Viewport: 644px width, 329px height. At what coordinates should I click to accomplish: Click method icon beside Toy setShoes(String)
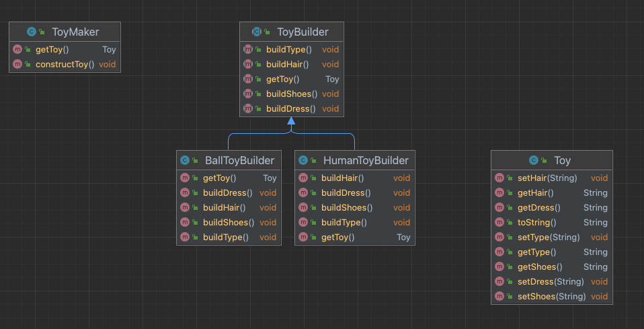click(x=499, y=296)
